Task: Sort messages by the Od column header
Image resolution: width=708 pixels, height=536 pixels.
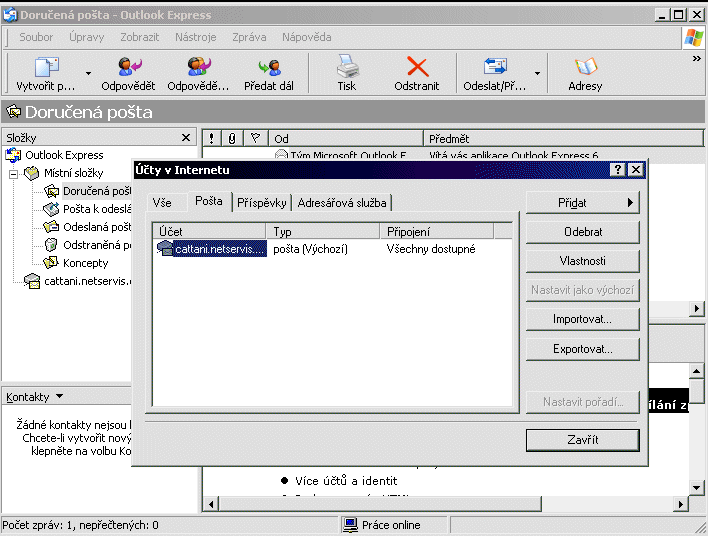Action: click(345, 138)
